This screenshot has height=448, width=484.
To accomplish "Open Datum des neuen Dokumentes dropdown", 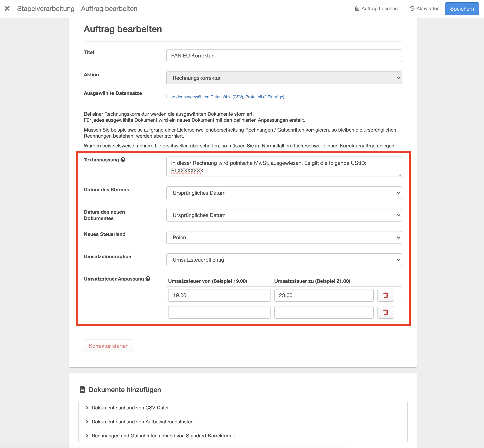I will [x=284, y=215].
